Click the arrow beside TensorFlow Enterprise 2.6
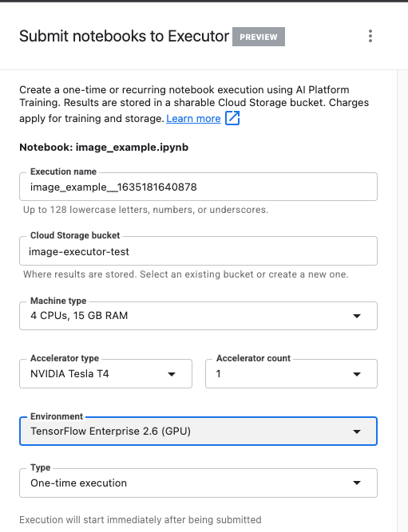The width and height of the screenshot is (408, 532). coord(357,432)
